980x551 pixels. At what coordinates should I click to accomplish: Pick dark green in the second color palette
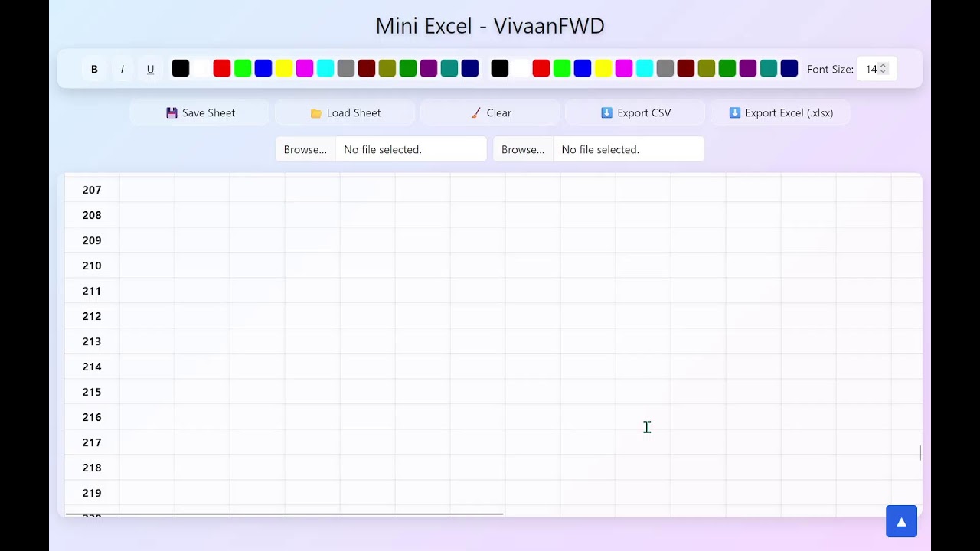(727, 69)
